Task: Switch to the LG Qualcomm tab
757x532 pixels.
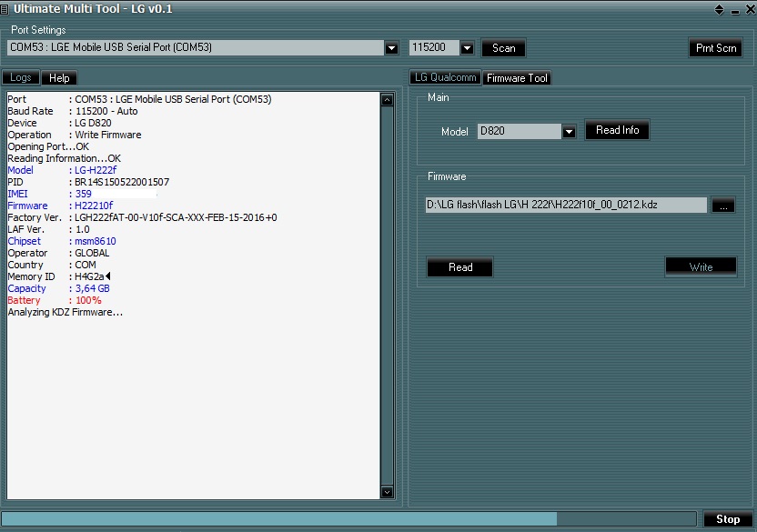Action: tap(445, 77)
